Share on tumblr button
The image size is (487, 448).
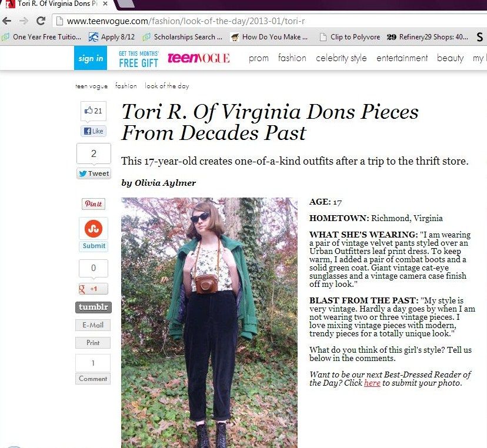tap(93, 307)
